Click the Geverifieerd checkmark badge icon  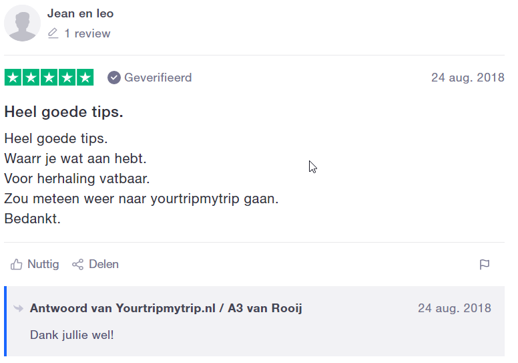tap(114, 78)
